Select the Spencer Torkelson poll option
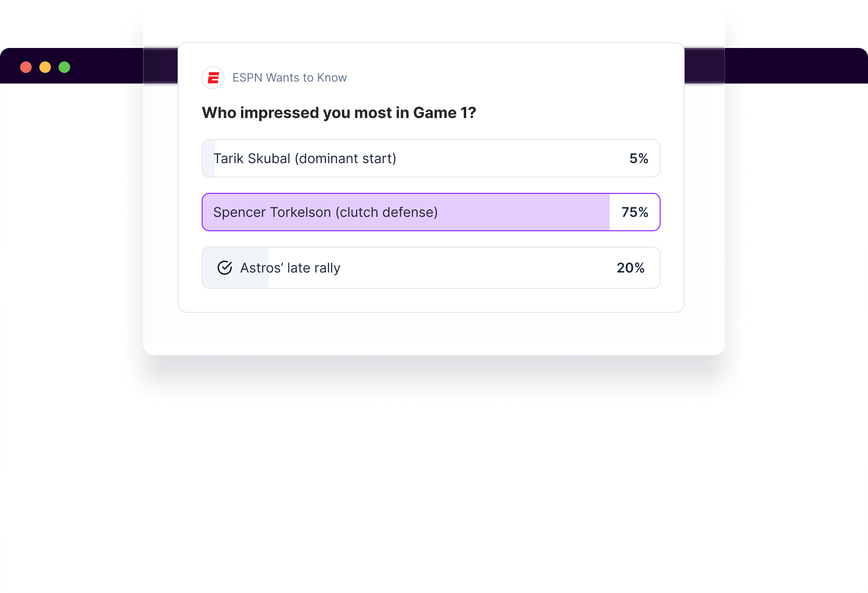Image resolution: width=868 pixels, height=593 pixels. [431, 212]
